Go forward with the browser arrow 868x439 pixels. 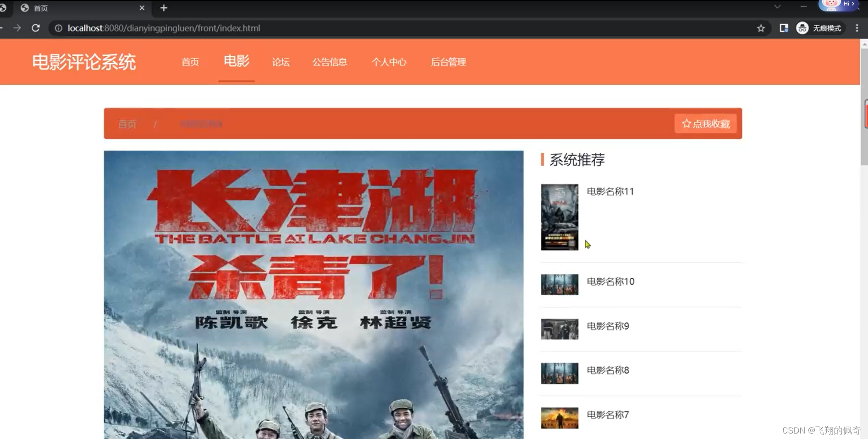17,28
